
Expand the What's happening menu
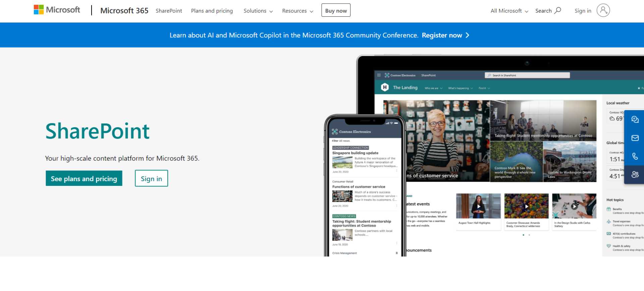click(x=461, y=88)
